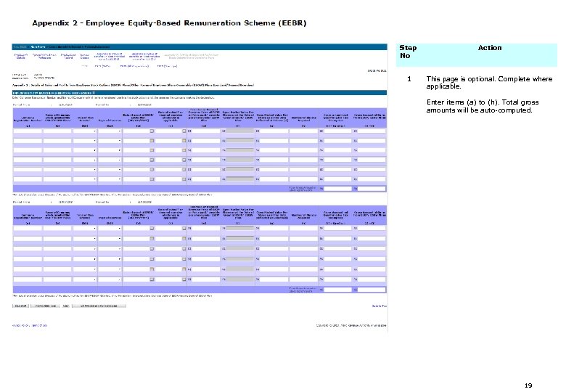Screen dimensions: 566x392
Task: Open grant date calendar, lower table sixth row
Action: [152, 279]
